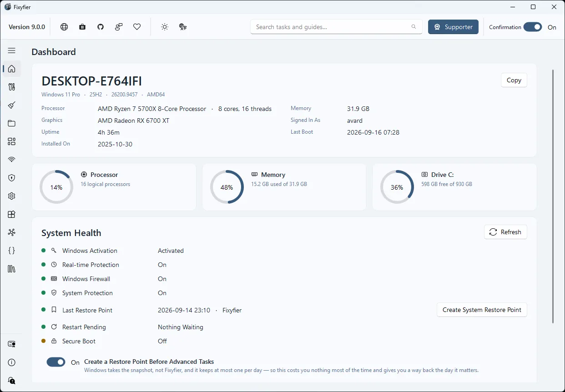Click the Windows build number 26200.9457
Viewport: 565px width, 392px height.
click(x=125, y=95)
